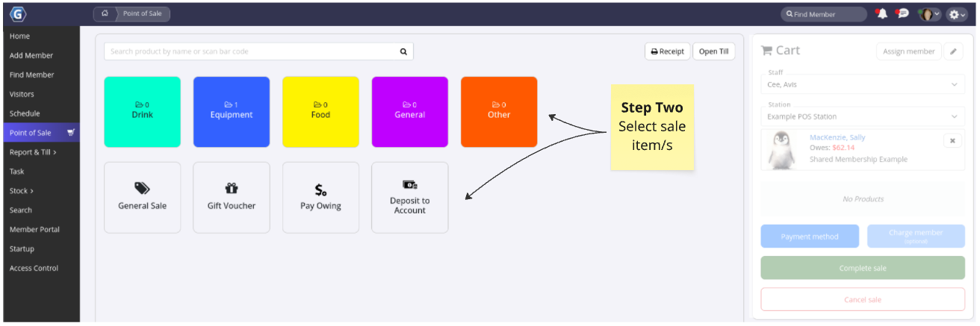Image resolution: width=980 pixels, height=326 pixels.
Task: Select Deposit to Account tile
Action: click(x=410, y=198)
